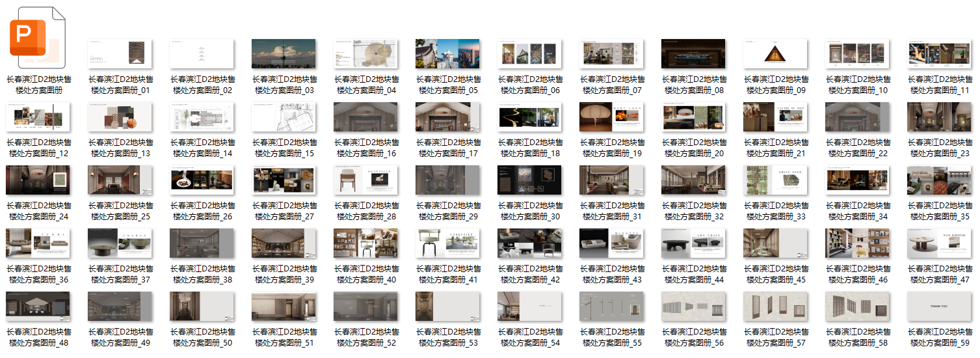Select the THANK YOU thumbnail 图册_59

(x=939, y=306)
